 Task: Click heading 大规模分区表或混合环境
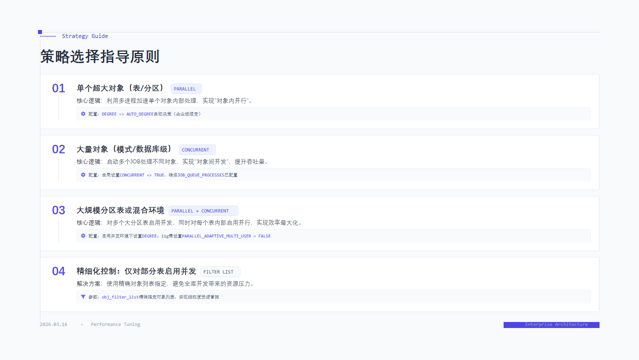click(x=120, y=210)
